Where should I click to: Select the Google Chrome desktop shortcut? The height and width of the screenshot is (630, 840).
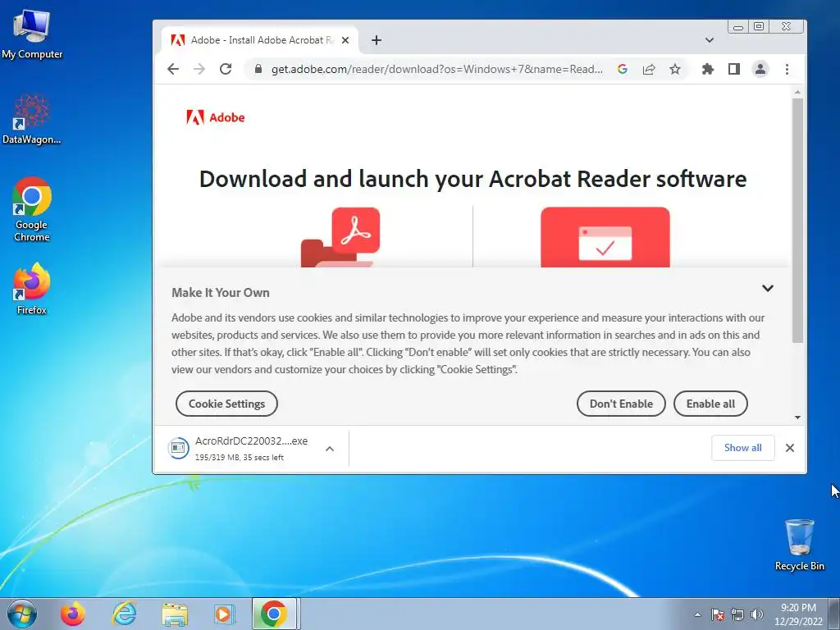coord(32,209)
